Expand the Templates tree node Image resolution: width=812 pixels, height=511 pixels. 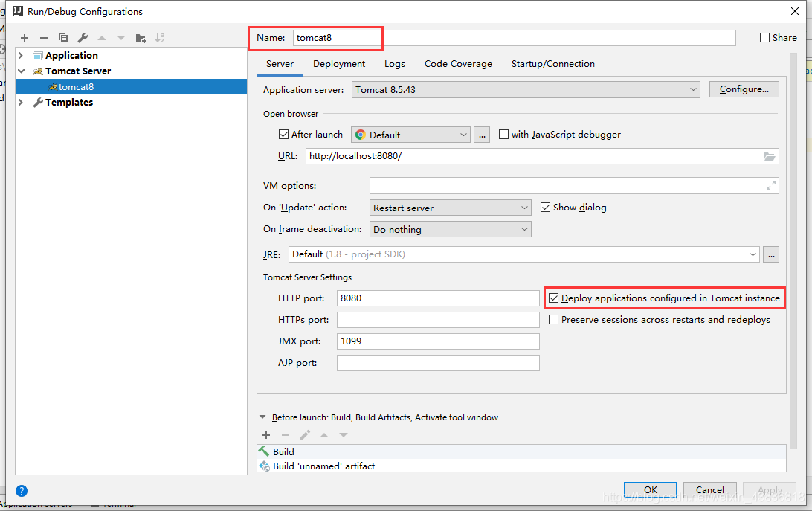tap(21, 102)
